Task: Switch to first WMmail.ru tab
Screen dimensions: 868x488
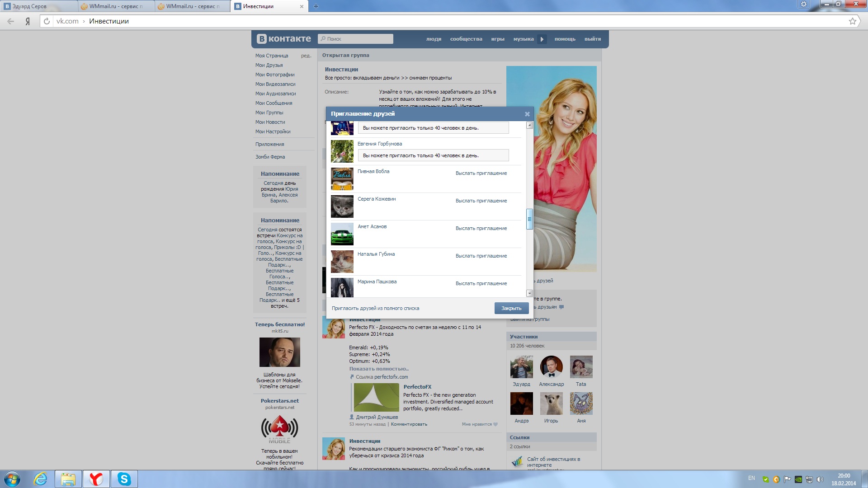Action: click(x=116, y=6)
